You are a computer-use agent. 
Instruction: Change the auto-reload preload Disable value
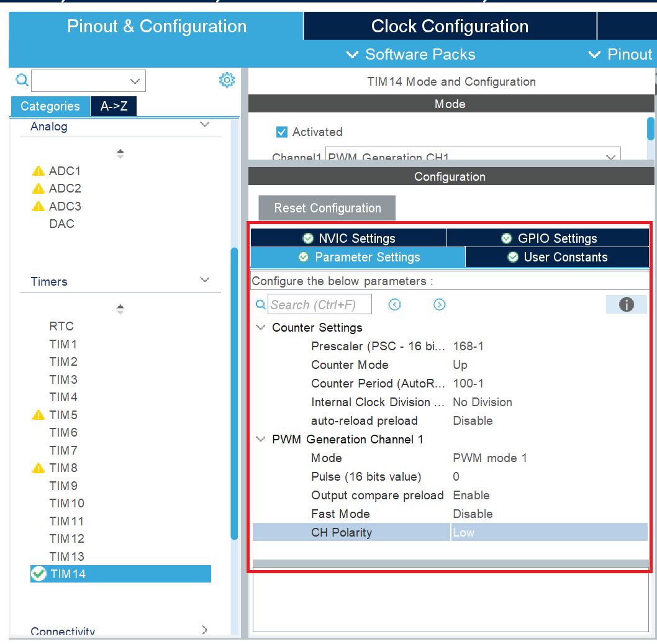pos(473,420)
